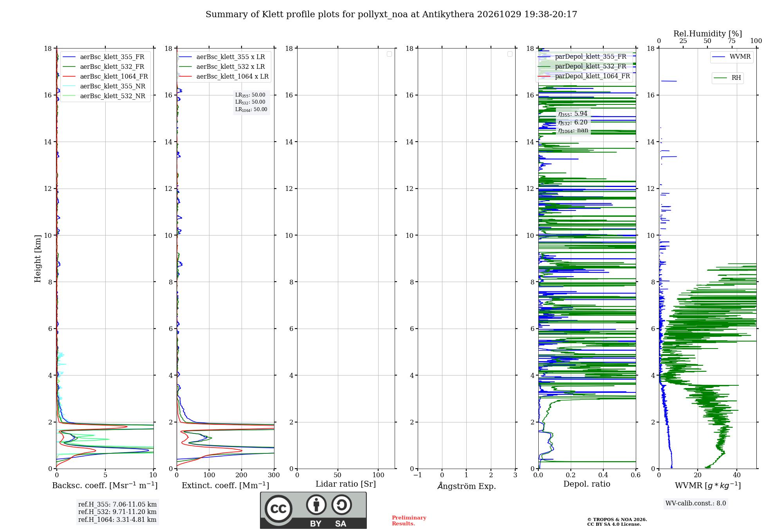Click the empty legend box in Lidar ratio panel
Screen dimensions: 783x532
point(389,54)
